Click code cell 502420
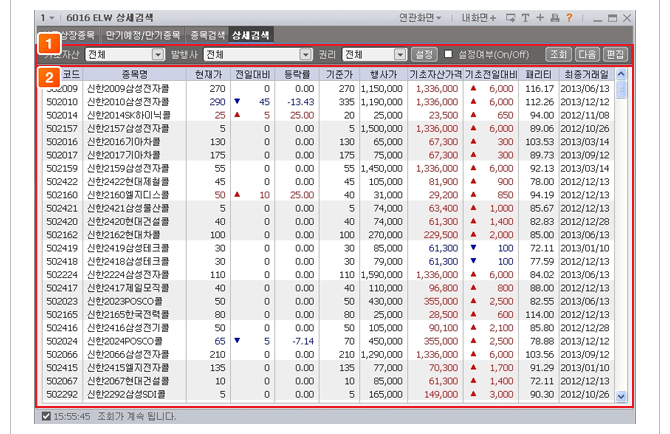670x434 pixels. pyautogui.click(x=62, y=221)
